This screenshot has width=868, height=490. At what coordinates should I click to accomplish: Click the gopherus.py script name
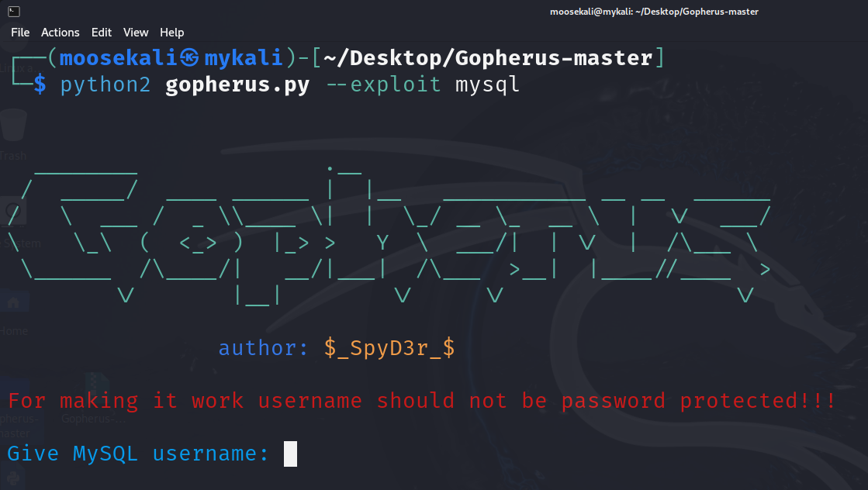pos(237,85)
